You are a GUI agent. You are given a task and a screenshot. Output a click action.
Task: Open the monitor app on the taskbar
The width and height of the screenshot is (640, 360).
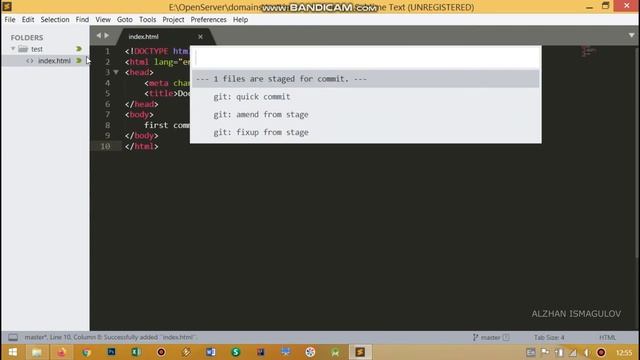click(285, 352)
